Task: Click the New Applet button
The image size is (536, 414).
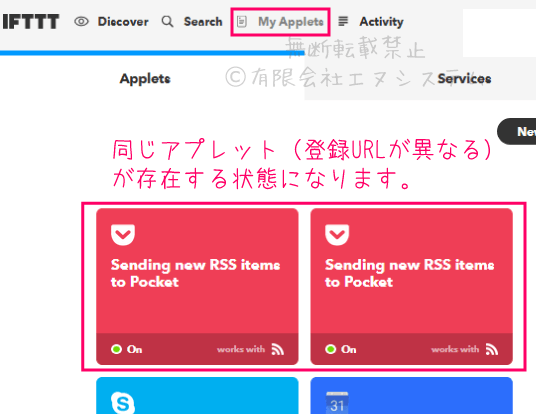Action: [517, 132]
